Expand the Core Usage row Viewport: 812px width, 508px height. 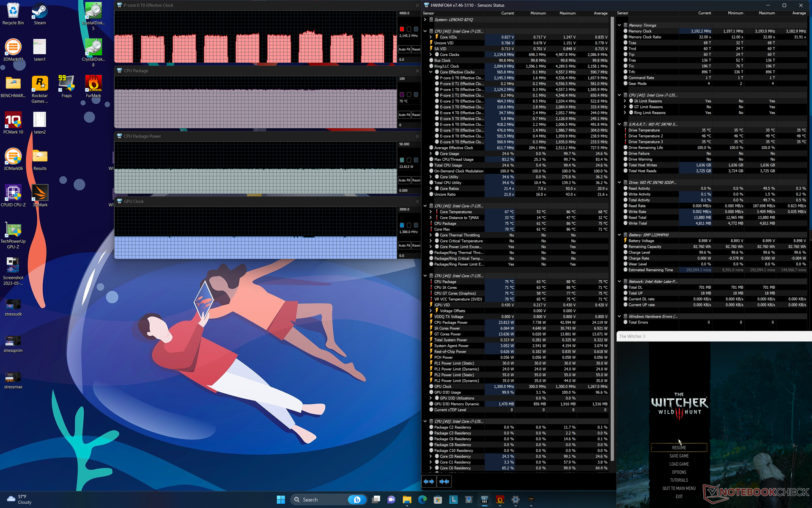[431, 154]
